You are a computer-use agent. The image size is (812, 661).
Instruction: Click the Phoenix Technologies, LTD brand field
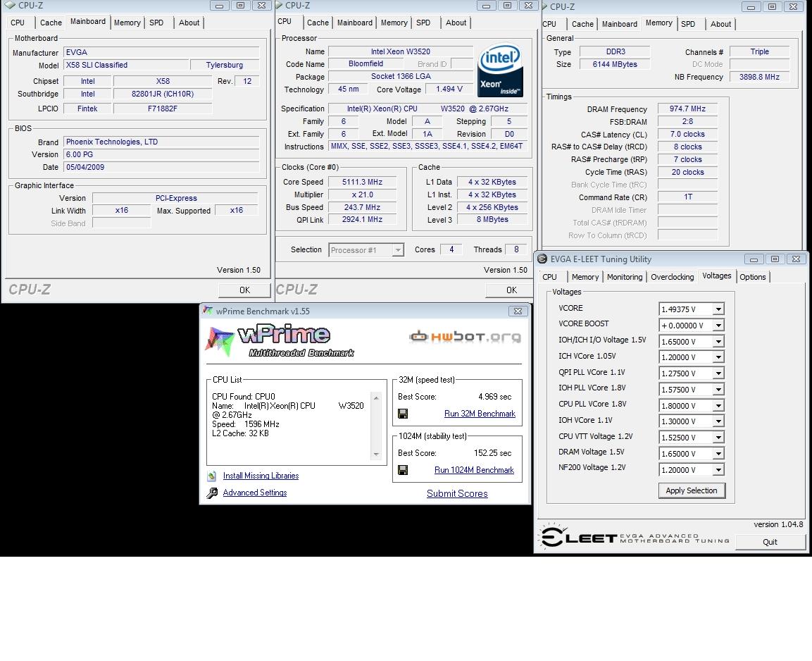coord(161,142)
